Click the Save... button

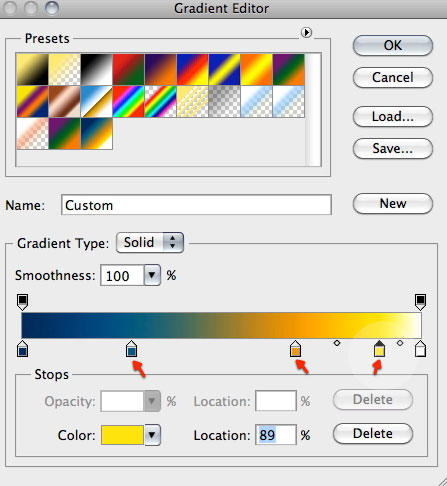tap(393, 148)
